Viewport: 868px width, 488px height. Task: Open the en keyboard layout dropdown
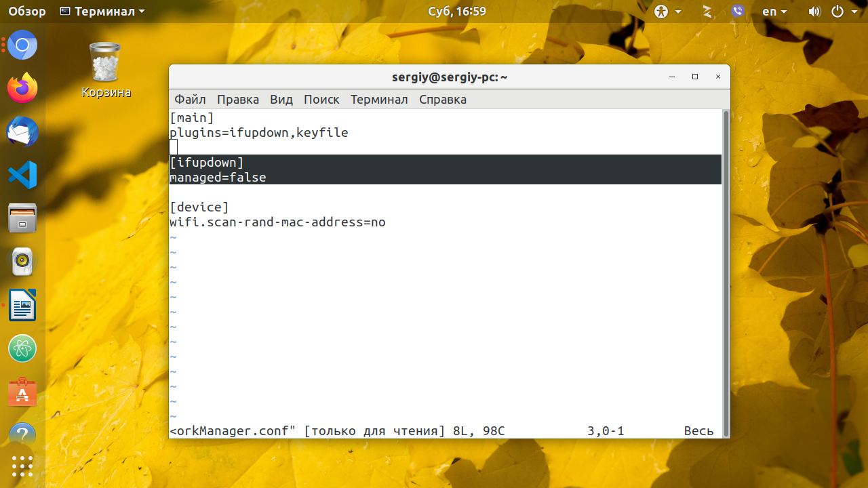click(774, 12)
